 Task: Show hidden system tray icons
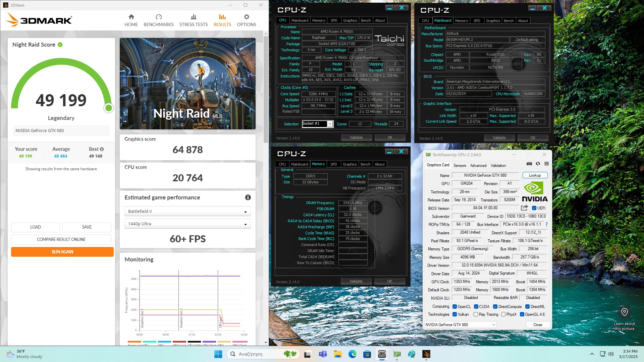point(592,354)
